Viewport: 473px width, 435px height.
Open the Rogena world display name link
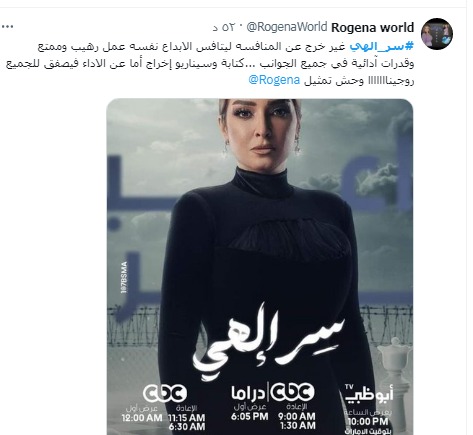[x=372, y=27]
